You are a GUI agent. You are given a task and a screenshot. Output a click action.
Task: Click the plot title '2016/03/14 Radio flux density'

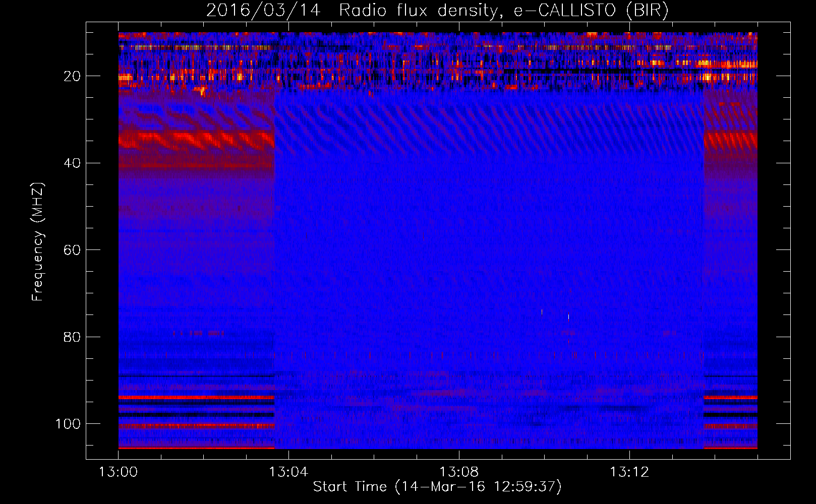437,10
